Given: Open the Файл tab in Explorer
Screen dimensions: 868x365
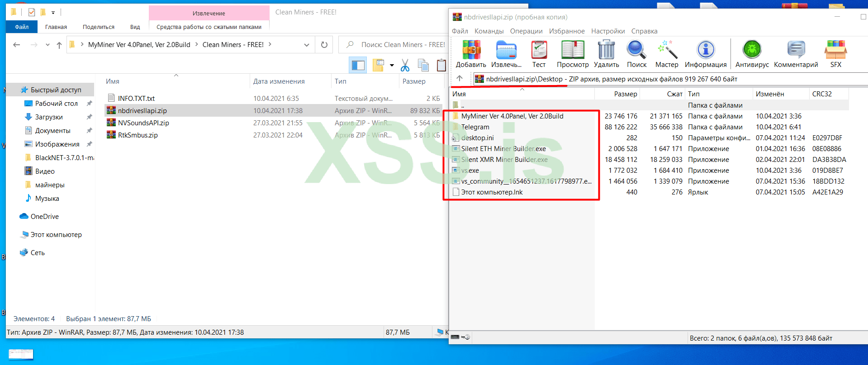Looking at the screenshot, I should click(x=22, y=27).
